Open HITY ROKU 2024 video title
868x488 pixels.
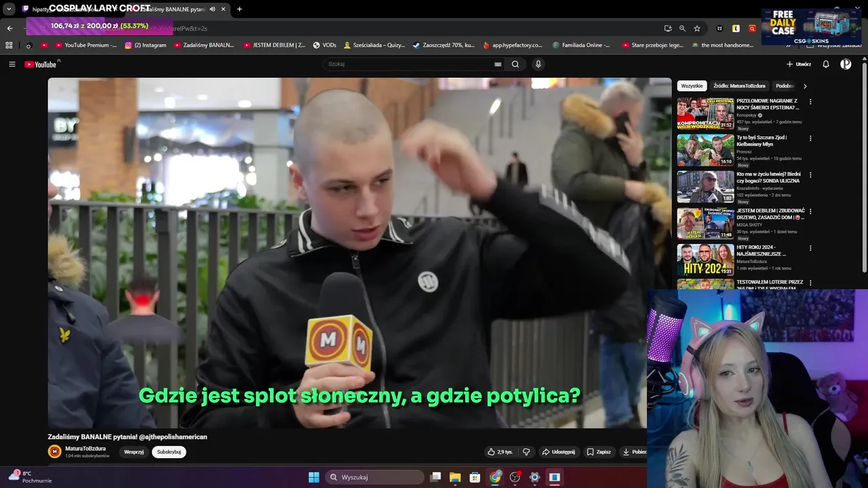coord(762,250)
